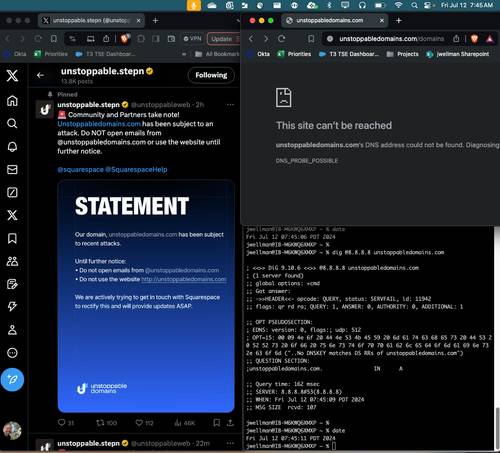Open the X Home feed icon
This screenshot has width=500, height=453.
click(12, 101)
